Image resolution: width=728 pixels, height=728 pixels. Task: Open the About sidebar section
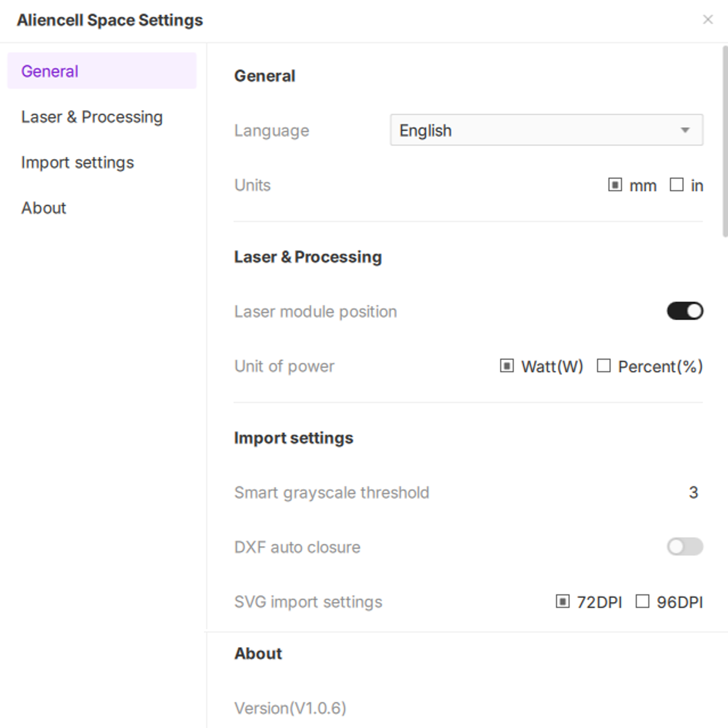44,208
